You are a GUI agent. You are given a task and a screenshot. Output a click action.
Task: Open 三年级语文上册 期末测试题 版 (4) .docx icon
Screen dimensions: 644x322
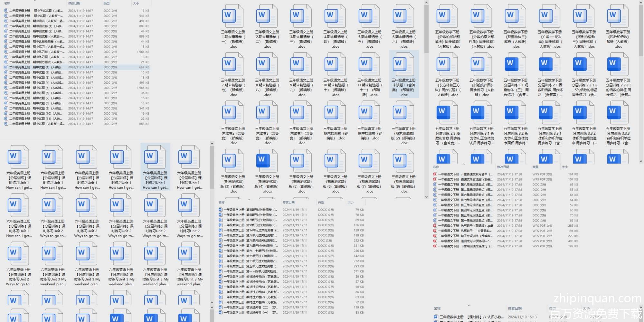[x=267, y=161]
